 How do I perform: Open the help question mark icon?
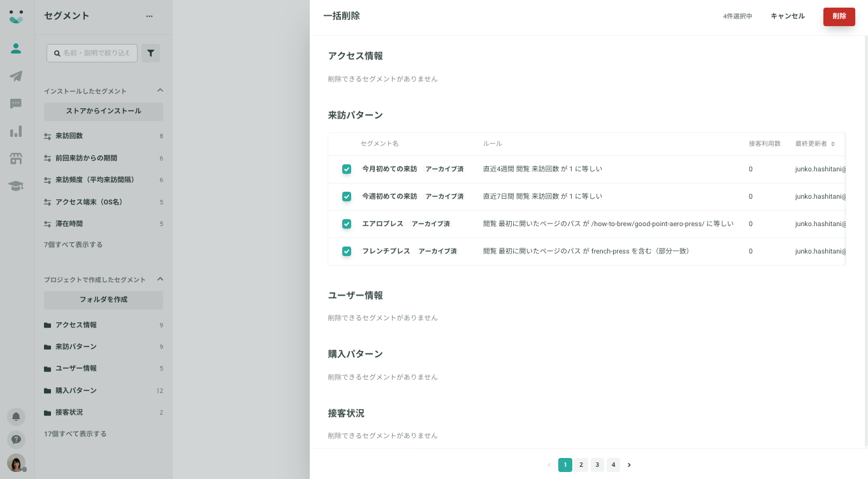click(16, 440)
